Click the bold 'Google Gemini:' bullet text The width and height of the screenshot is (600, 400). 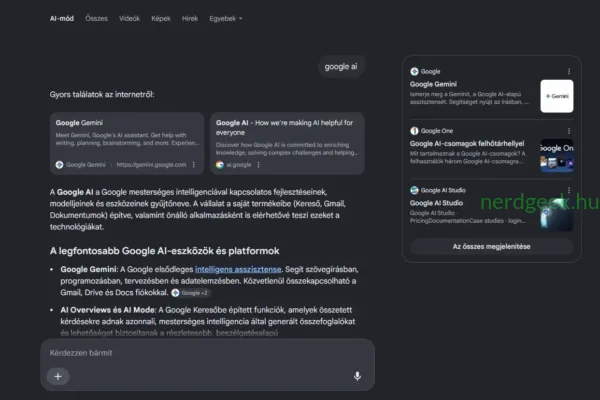tap(89, 269)
